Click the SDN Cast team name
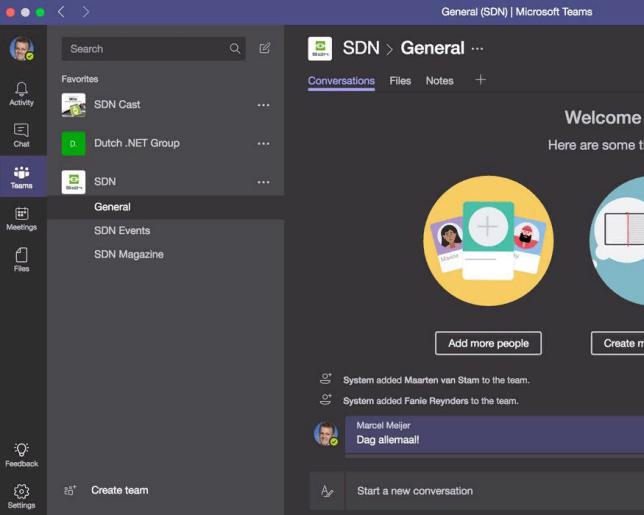The image size is (644, 515). click(x=117, y=105)
